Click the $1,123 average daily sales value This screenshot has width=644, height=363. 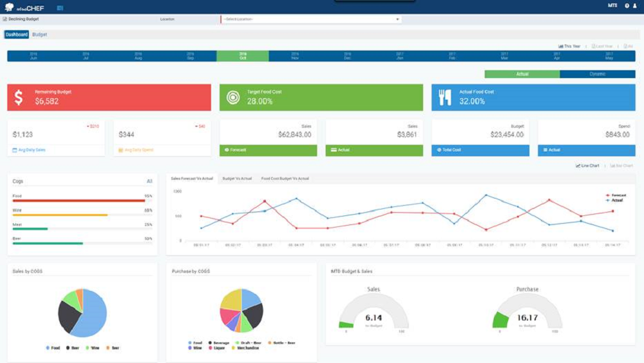23,134
